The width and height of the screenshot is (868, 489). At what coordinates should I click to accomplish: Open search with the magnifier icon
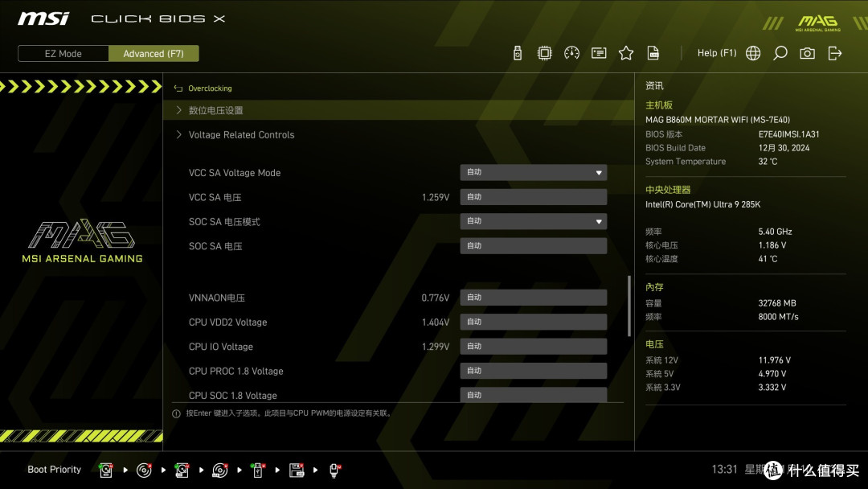tap(780, 53)
